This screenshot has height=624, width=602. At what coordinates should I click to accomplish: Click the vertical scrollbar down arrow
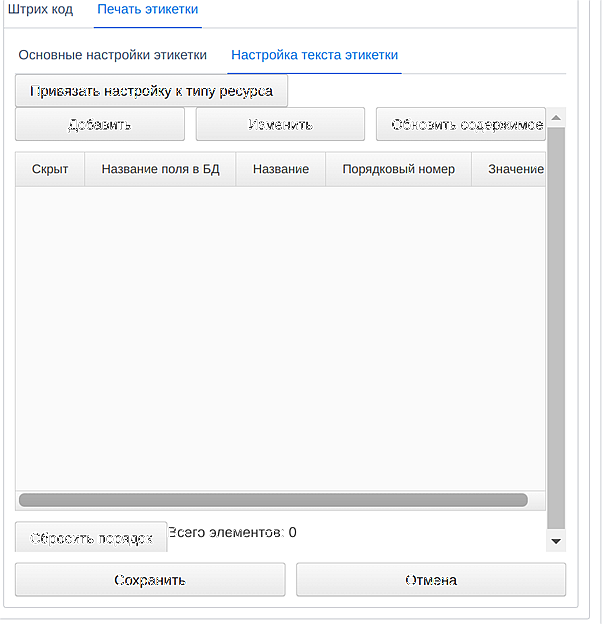[556, 541]
